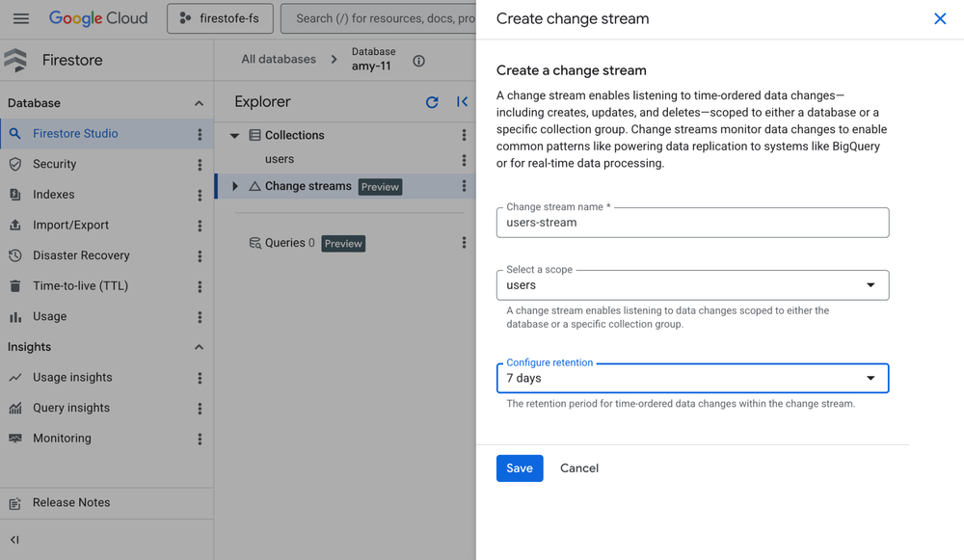Click the search resources field
The height and width of the screenshot is (560, 964).
click(378, 18)
